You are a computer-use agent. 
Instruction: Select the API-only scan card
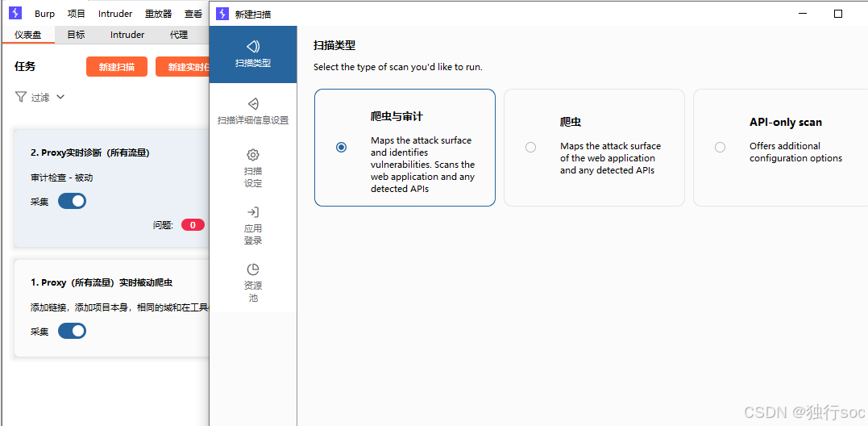pos(780,148)
